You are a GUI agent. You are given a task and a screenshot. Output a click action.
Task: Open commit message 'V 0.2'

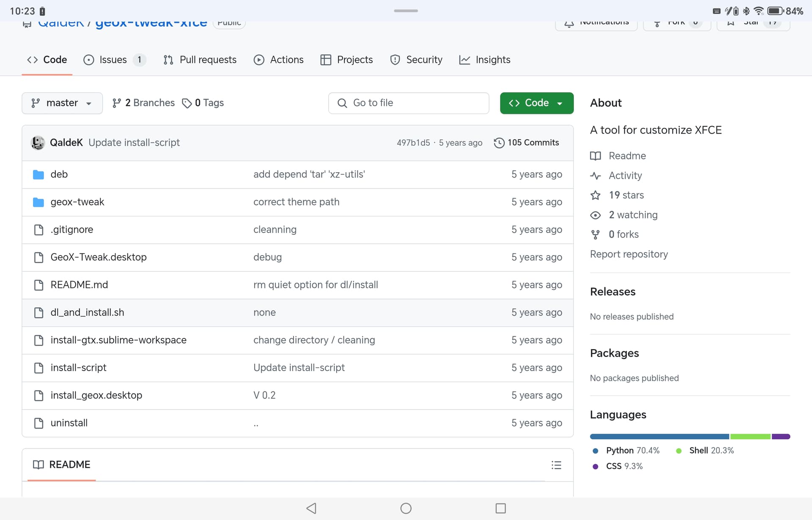[x=264, y=395]
